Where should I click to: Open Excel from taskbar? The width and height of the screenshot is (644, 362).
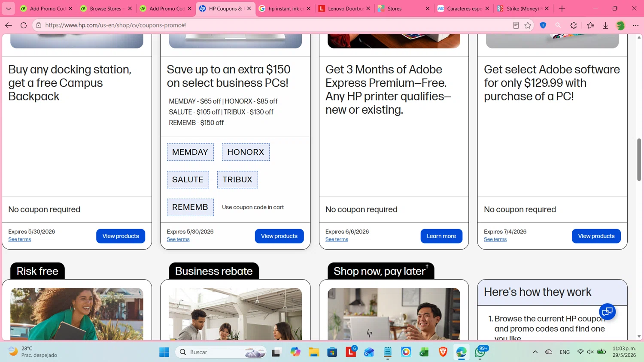(424, 352)
